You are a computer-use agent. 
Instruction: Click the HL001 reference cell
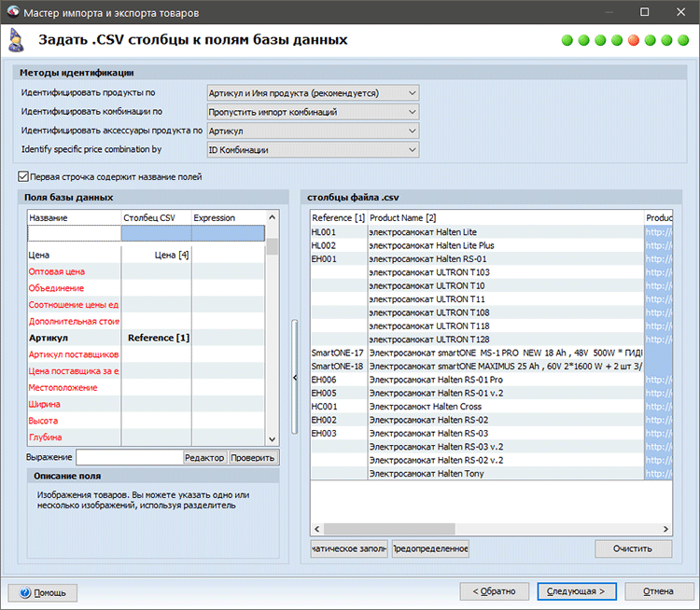click(x=339, y=232)
